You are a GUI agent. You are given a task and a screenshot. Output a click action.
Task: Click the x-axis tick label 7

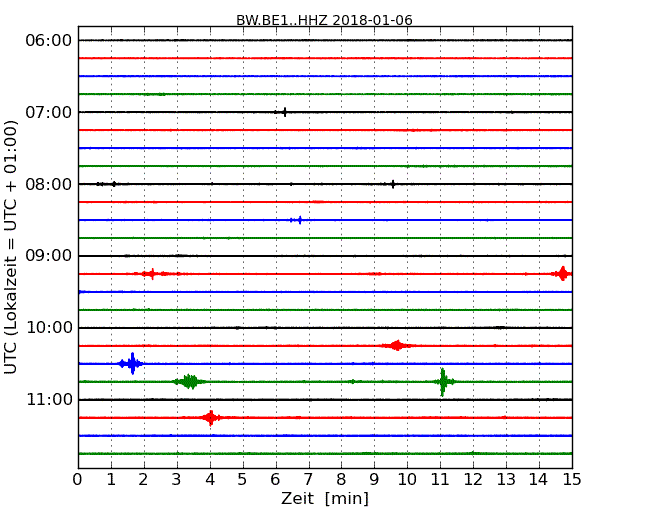308,480
